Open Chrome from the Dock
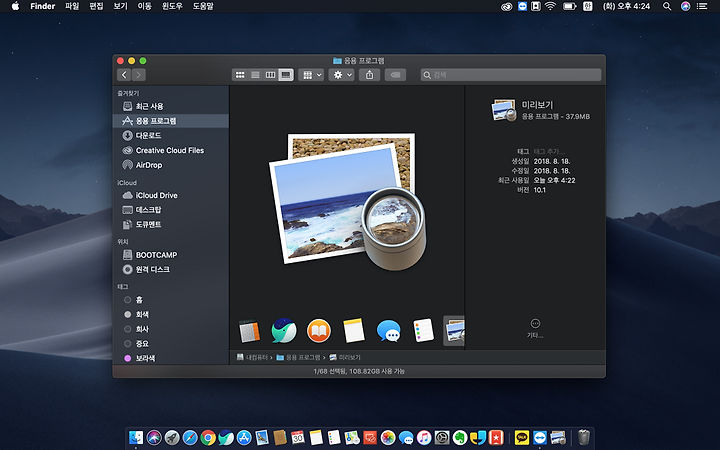This screenshot has height=450, width=720. click(208, 438)
